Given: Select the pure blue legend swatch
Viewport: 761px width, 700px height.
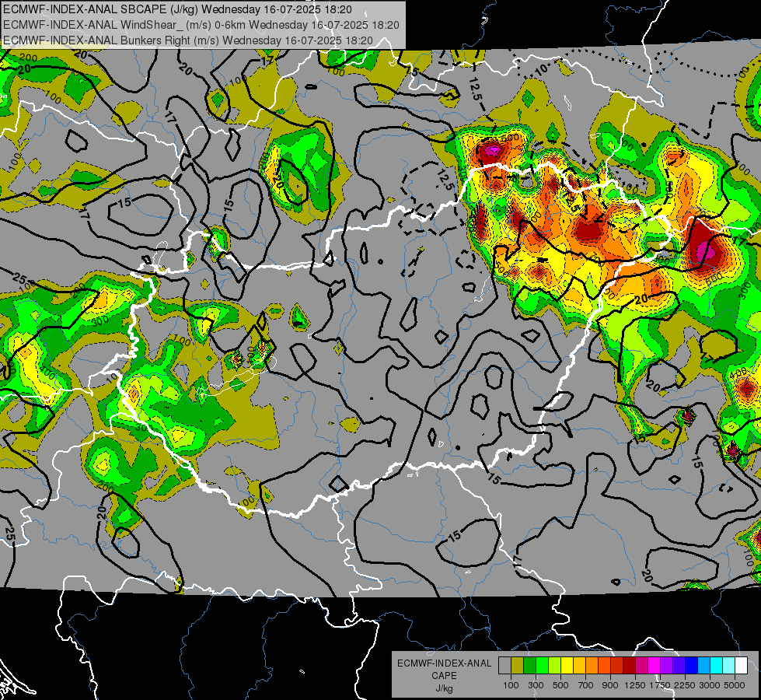Looking at the screenshot, I should point(692,665).
